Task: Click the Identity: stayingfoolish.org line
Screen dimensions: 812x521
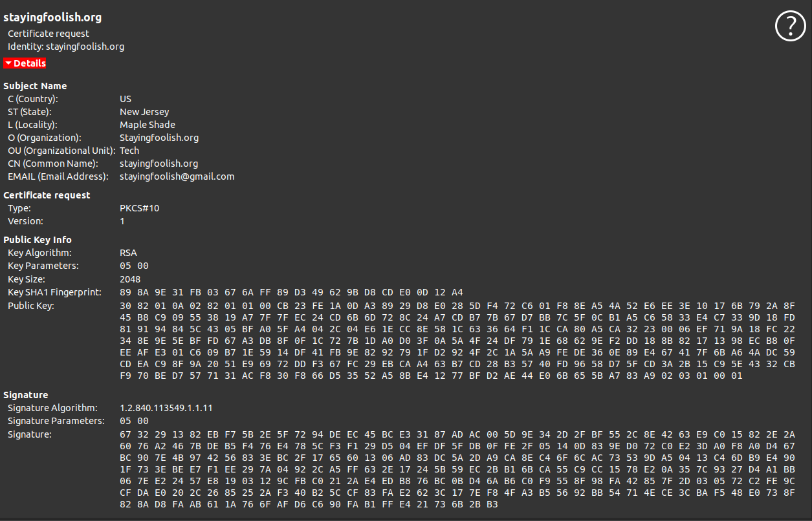Action: click(x=66, y=47)
